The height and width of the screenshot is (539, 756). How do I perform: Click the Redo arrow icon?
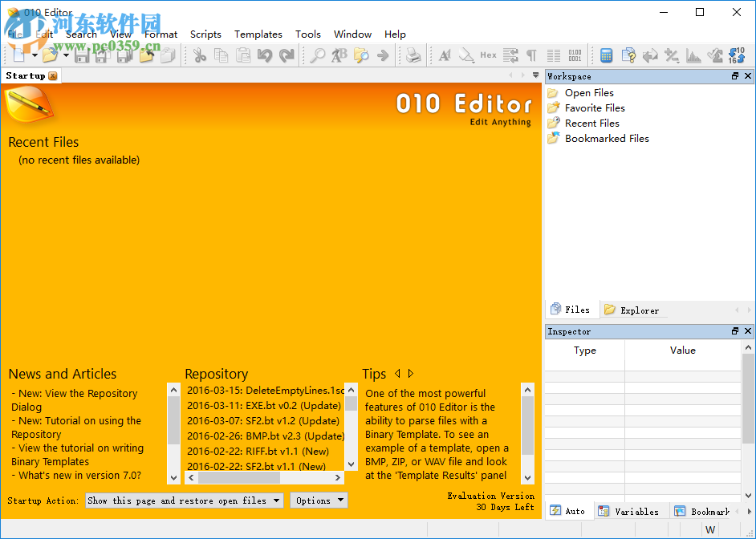287,55
